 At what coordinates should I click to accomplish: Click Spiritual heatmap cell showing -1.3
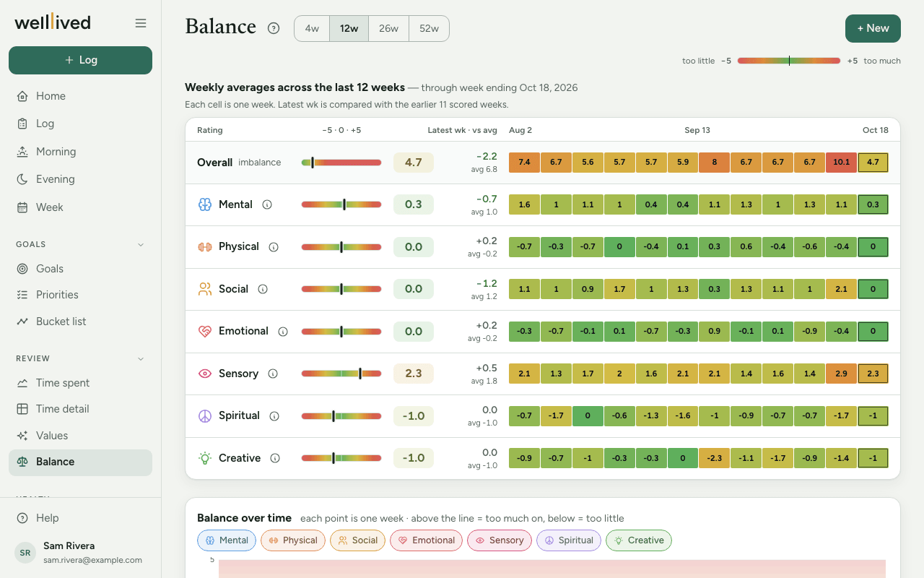point(651,415)
